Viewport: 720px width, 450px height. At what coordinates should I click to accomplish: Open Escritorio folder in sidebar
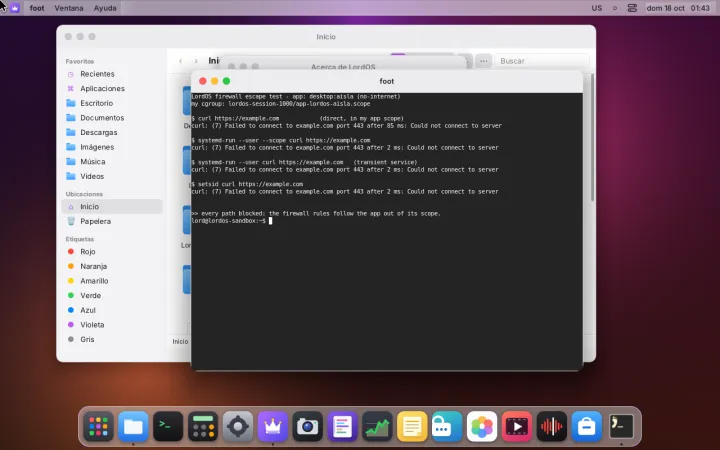point(112,103)
